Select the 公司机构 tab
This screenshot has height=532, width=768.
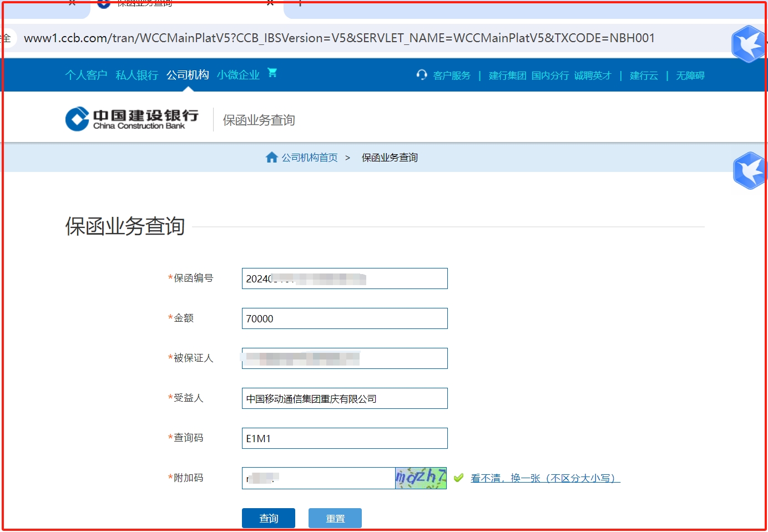click(188, 75)
